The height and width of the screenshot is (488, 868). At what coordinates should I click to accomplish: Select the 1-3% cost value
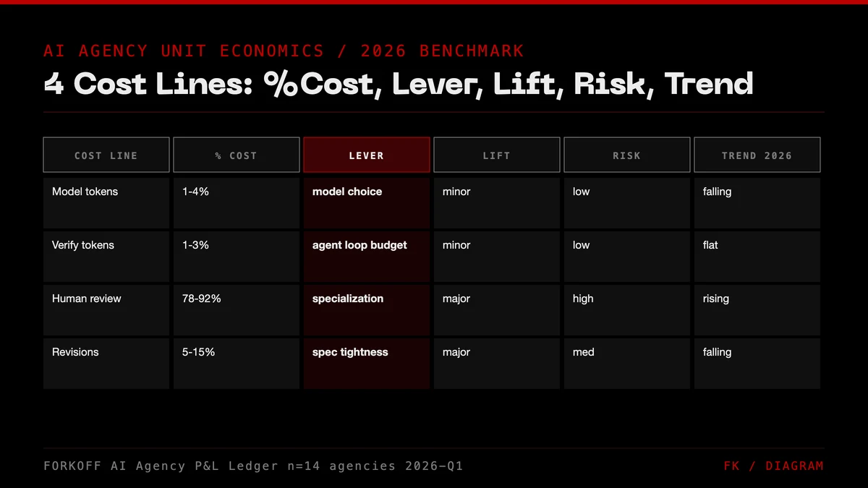[237, 257]
